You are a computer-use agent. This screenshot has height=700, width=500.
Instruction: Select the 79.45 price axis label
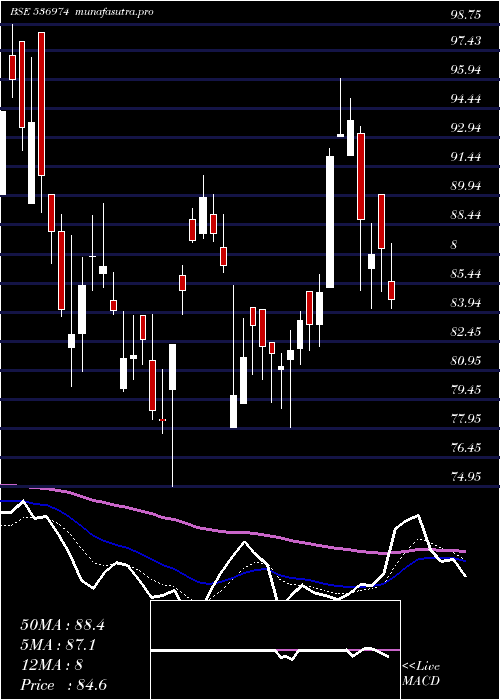click(466, 390)
